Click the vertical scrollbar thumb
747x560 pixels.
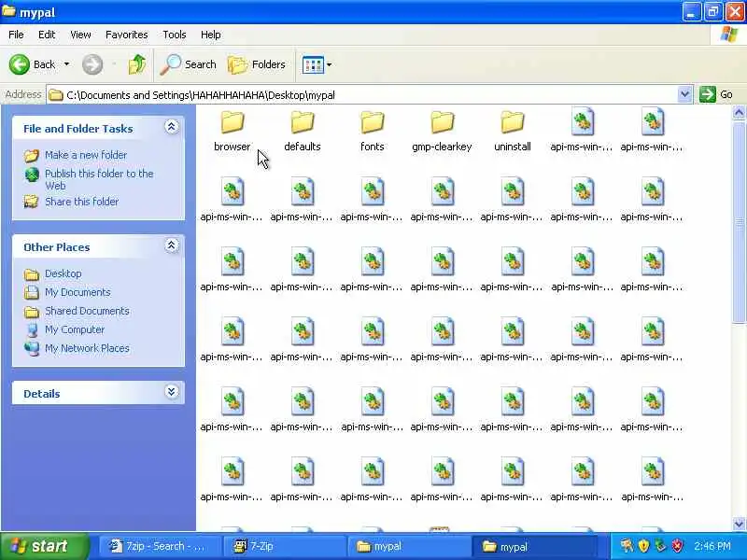pos(739,221)
